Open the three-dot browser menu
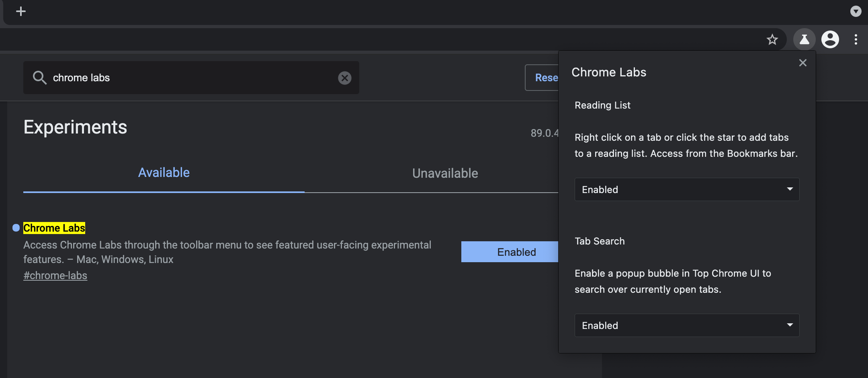The height and width of the screenshot is (378, 868). tap(856, 39)
